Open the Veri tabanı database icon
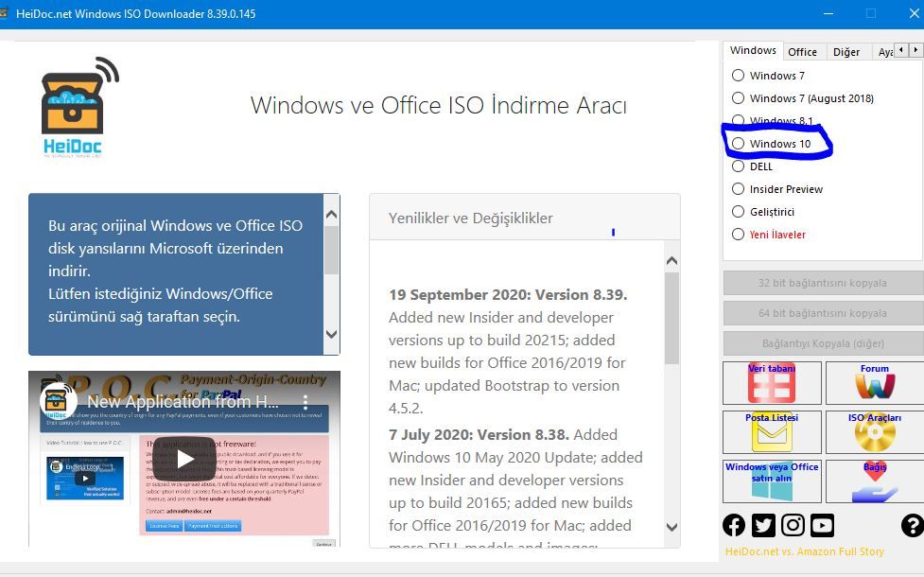 (772, 383)
